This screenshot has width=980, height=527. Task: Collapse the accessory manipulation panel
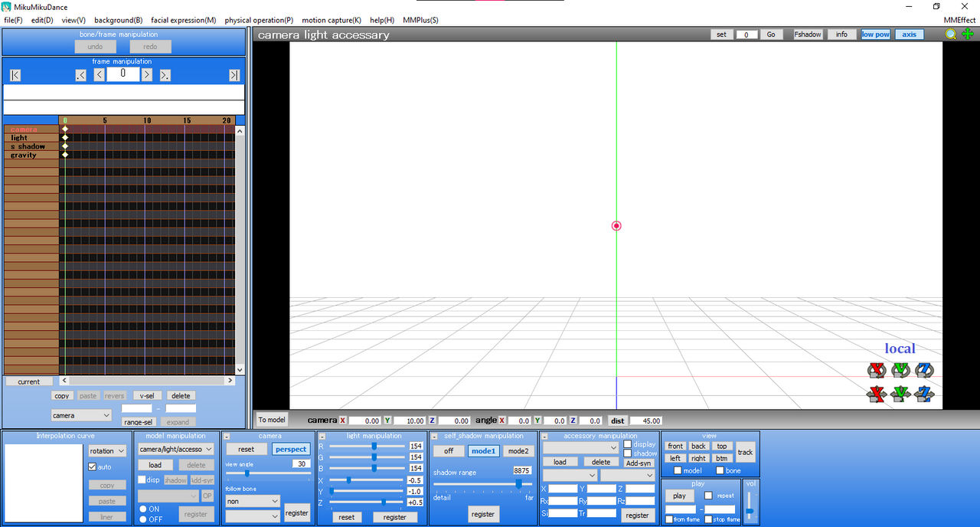click(x=544, y=436)
